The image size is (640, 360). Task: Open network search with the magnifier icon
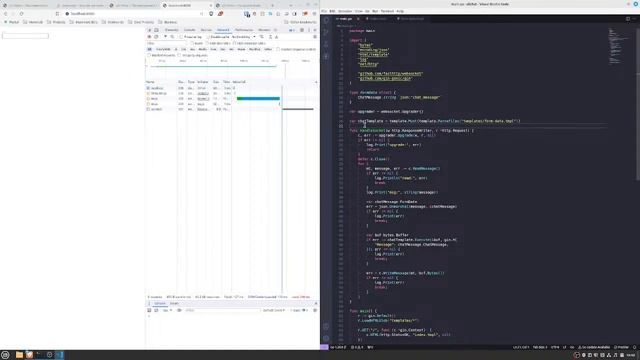tap(172, 37)
